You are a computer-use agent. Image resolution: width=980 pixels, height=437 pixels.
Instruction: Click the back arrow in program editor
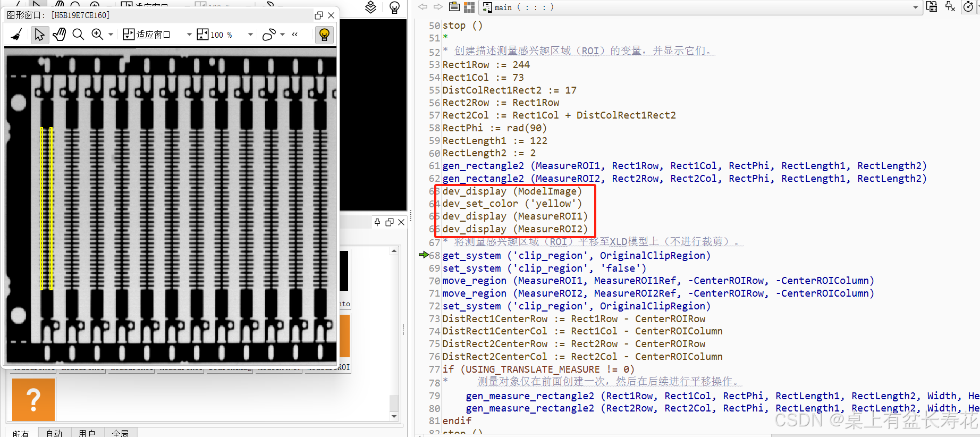tap(423, 7)
